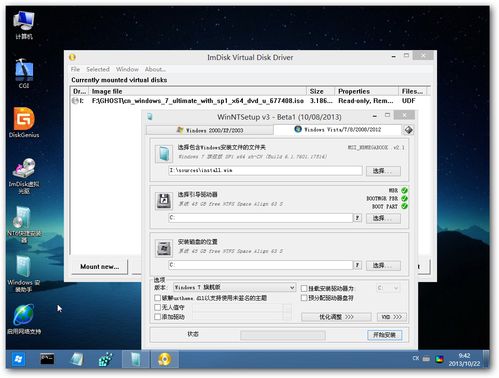
Task: Open the C: drive letter dropdown
Action: 388,287
